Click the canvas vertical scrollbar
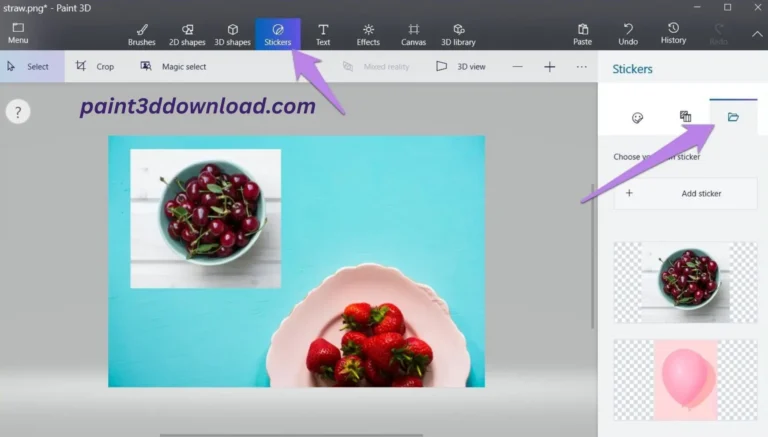Screen dimensions: 768x437 point(593,256)
